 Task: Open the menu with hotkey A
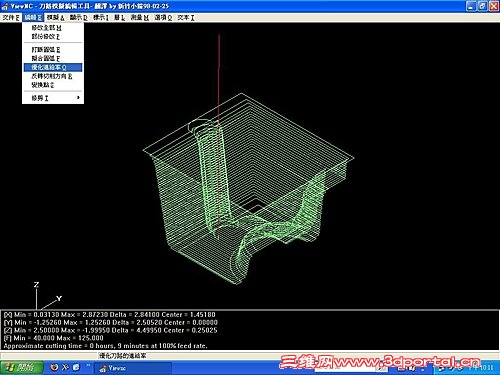pyautogui.click(x=55, y=18)
